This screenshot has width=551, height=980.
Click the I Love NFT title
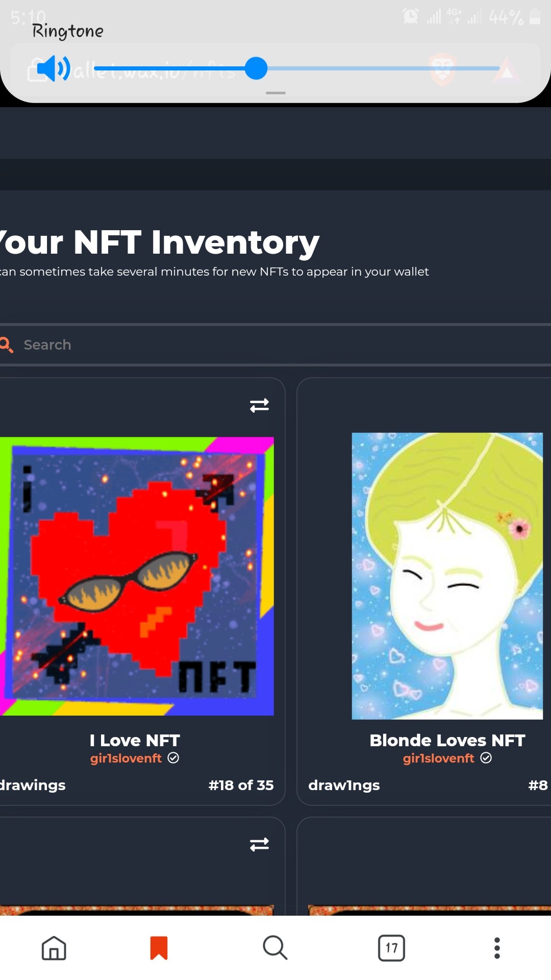[x=135, y=740]
